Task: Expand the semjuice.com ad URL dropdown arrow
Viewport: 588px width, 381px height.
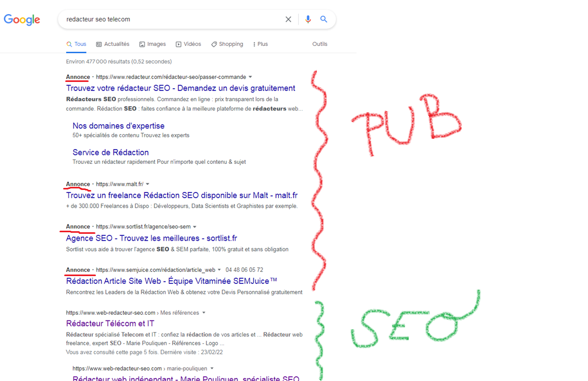Action: 219,269
